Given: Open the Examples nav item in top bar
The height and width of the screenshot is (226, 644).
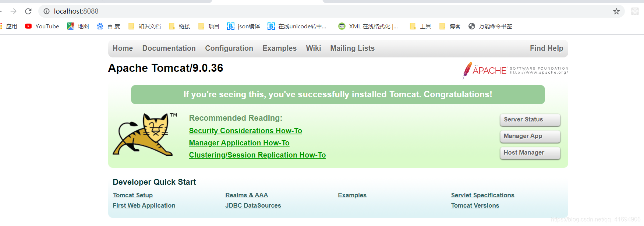Looking at the screenshot, I should 280,48.
